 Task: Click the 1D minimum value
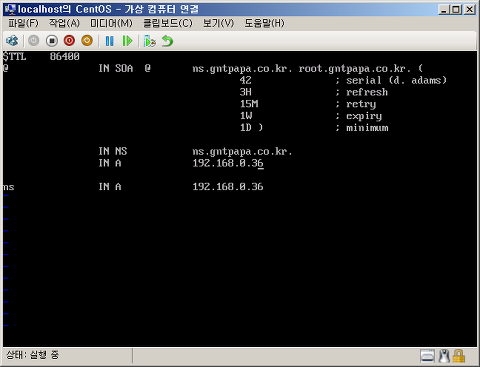point(246,128)
